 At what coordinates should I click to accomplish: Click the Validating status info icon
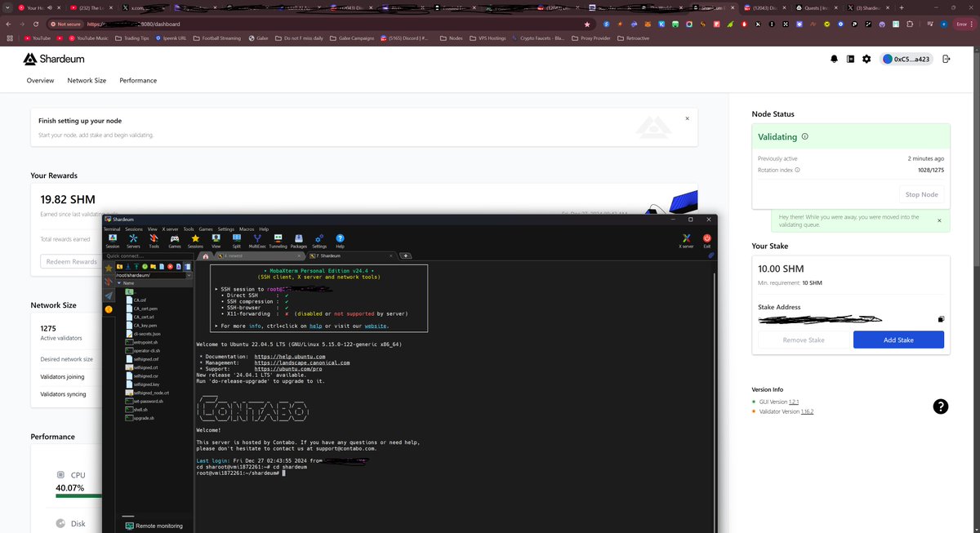(805, 137)
